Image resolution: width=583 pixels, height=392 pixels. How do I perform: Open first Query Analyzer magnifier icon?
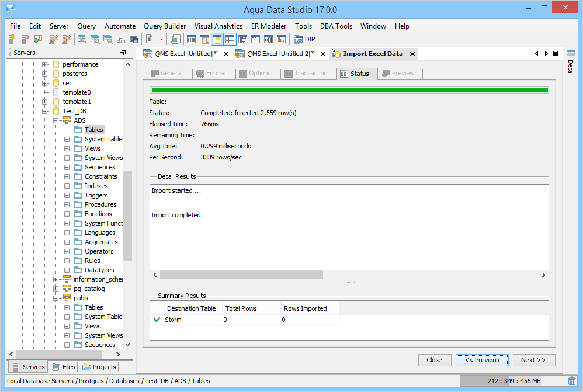click(x=82, y=39)
